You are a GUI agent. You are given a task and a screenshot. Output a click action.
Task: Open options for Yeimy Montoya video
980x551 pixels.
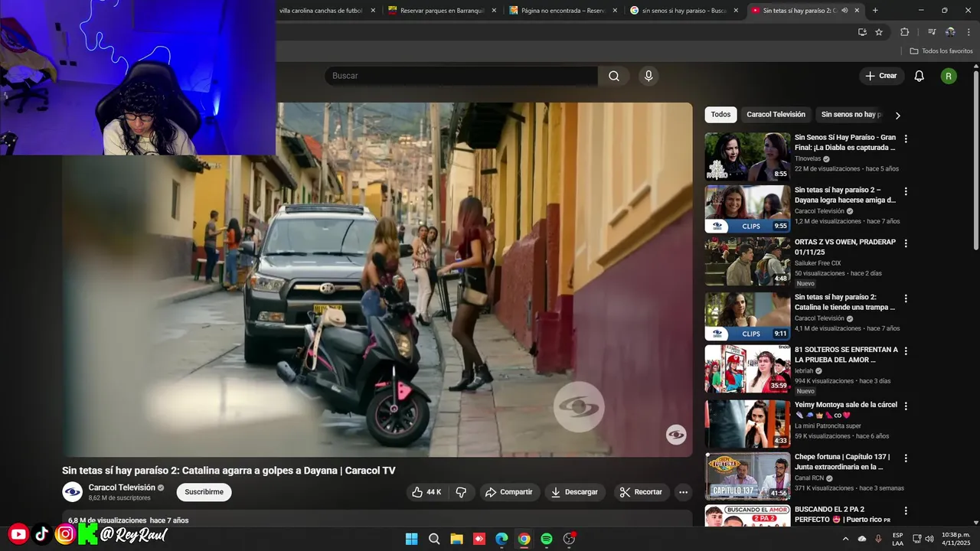coord(906,406)
